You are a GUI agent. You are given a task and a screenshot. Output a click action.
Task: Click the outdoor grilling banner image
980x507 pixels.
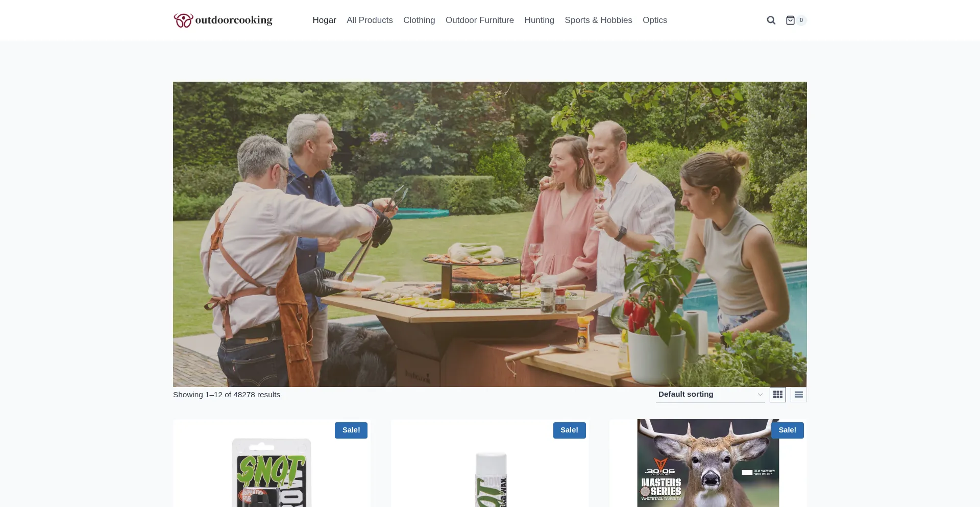tap(490, 234)
